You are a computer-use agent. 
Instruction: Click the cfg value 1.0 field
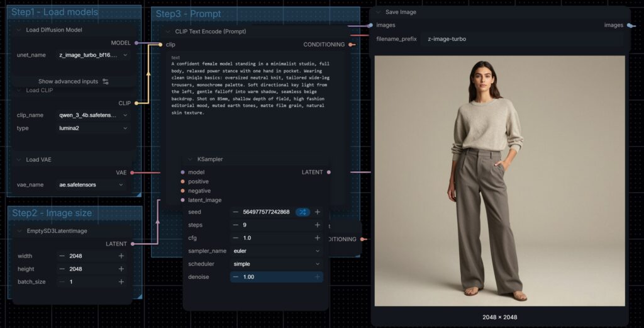click(x=277, y=238)
